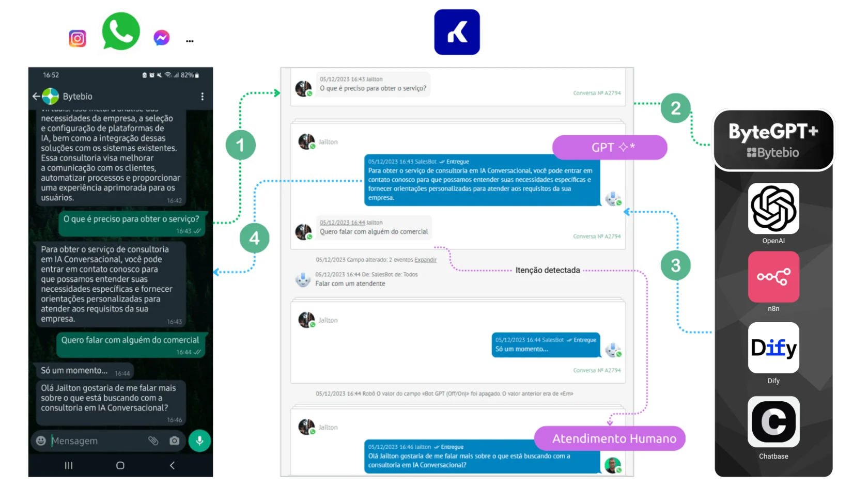
Task: Click the Atendimento Humano label
Action: (610, 438)
